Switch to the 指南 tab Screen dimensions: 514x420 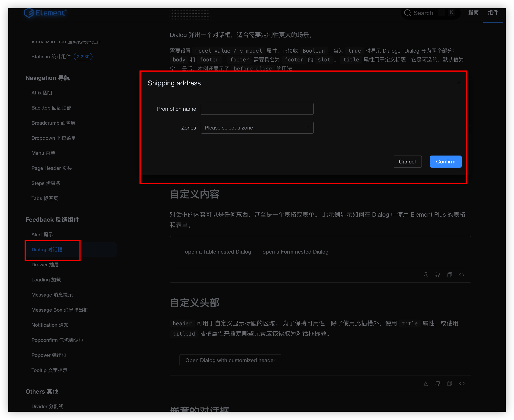coord(473,13)
